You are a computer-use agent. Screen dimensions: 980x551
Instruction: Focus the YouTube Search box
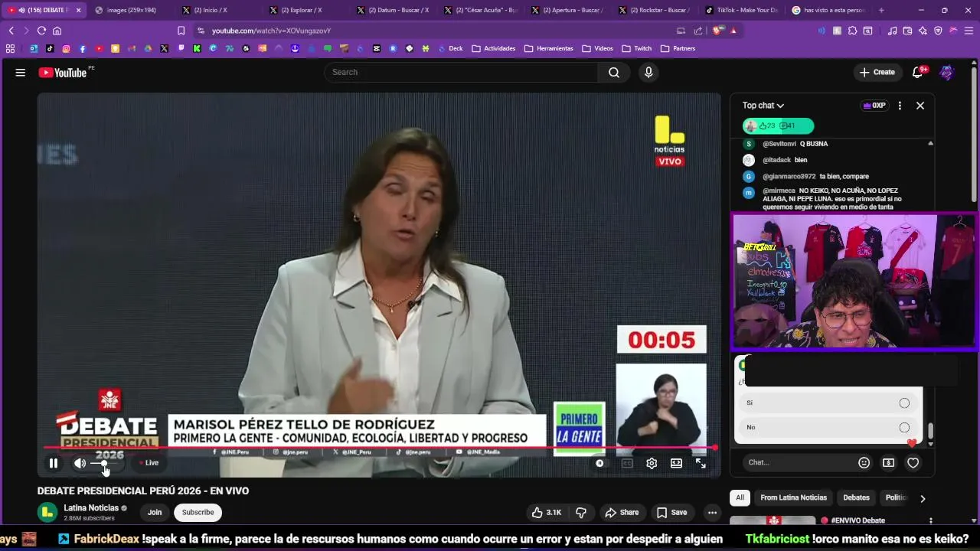461,72
